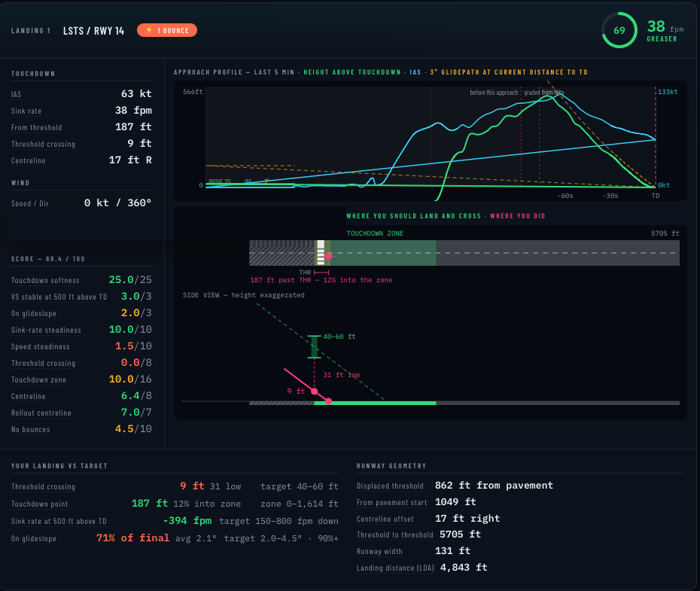Screen dimensions: 700x591
Task: Click the 'Sink rate at 500 ft above TD' target label
Action: (x=59, y=522)
